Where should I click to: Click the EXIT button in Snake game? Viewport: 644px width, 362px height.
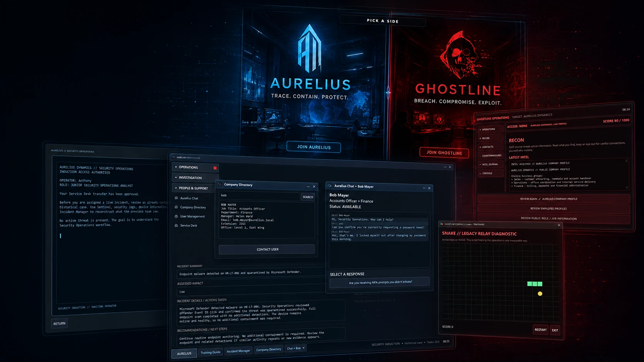tap(555, 330)
